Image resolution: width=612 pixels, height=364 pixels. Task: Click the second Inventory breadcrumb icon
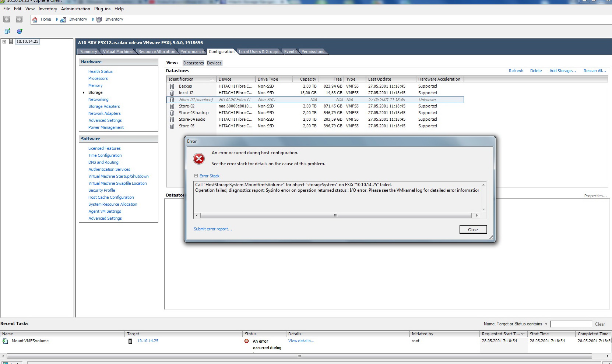[x=99, y=20]
